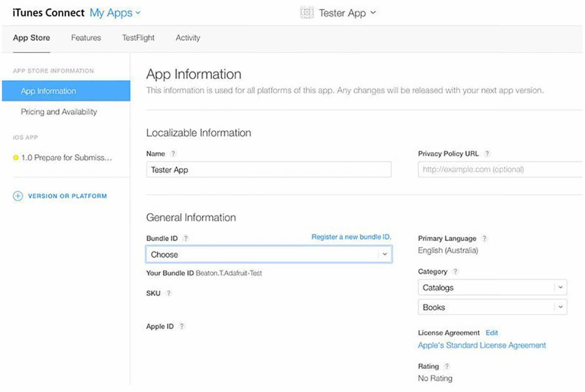This screenshot has width=585, height=392.
Task: Click the plus icon beside Version or Platform
Action: click(x=18, y=196)
